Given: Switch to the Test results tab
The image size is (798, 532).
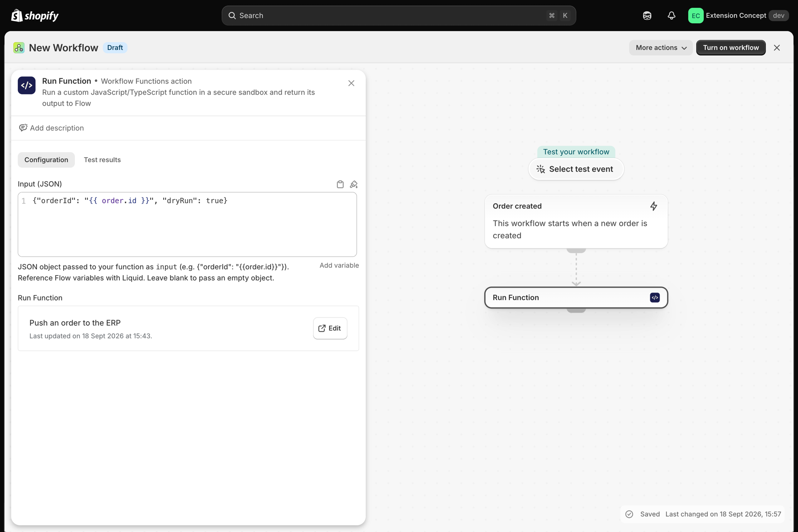Looking at the screenshot, I should click(102, 160).
